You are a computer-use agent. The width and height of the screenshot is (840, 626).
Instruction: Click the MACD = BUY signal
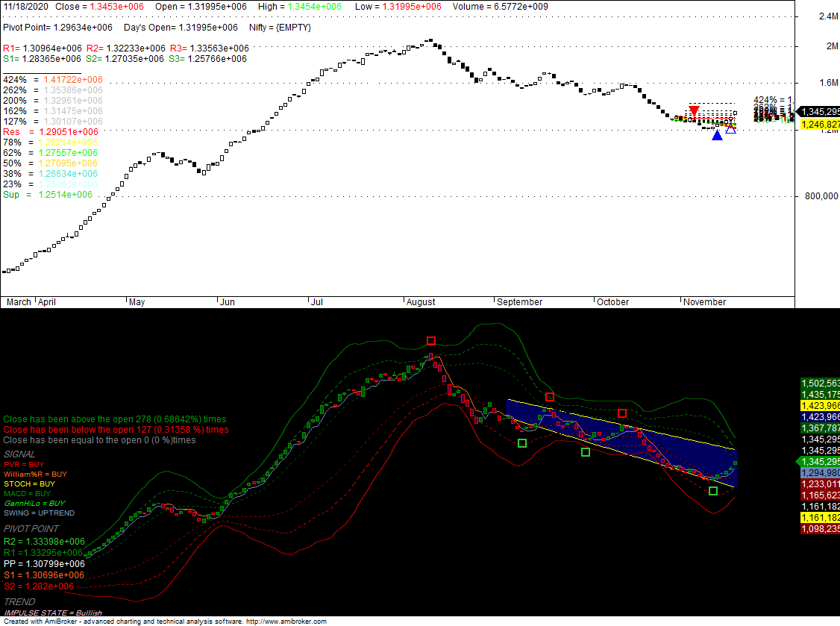click(28, 494)
